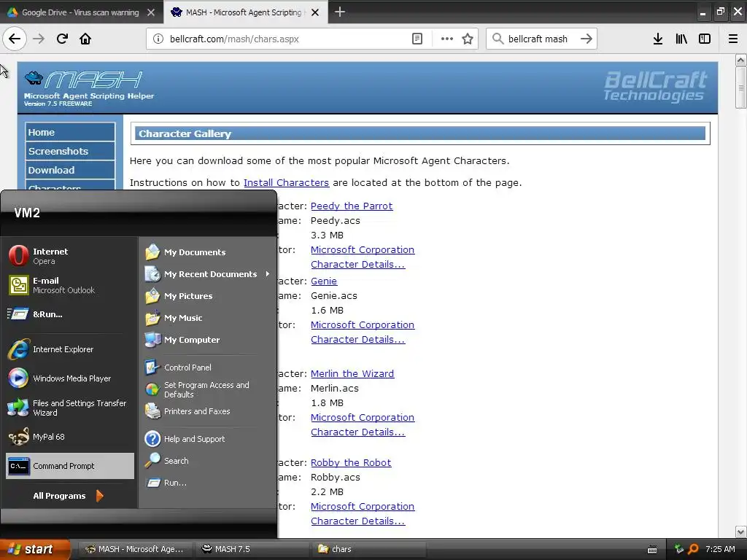Image resolution: width=747 pixels, height=560 pixels.
Task: Open Run... dialog from Start menu
Action: pos(206,483)
